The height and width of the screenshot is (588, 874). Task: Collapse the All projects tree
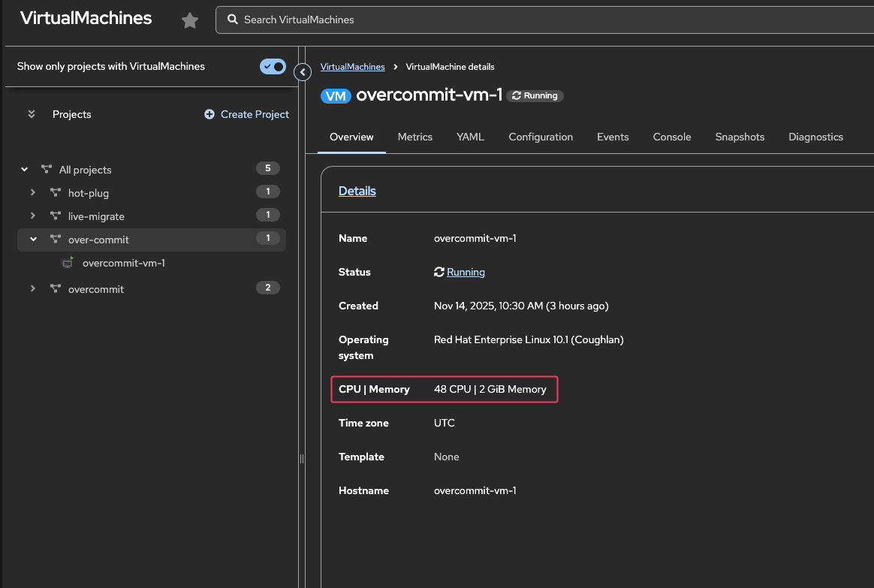[x=25, y=170]
